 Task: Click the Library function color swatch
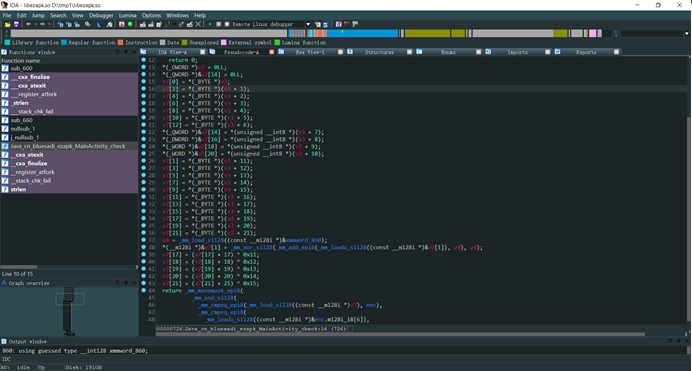point(8,42)
